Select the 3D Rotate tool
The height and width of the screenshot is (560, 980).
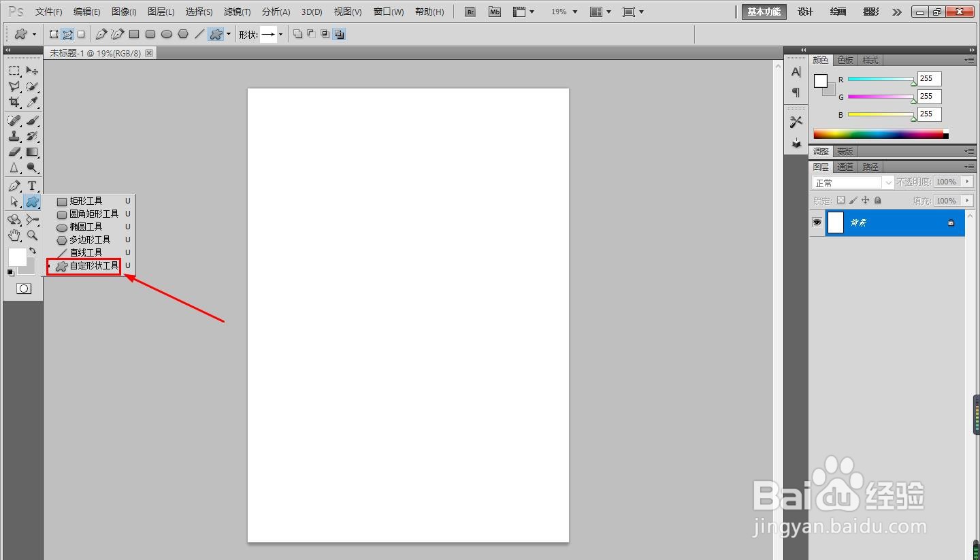(x=14, y=220)
